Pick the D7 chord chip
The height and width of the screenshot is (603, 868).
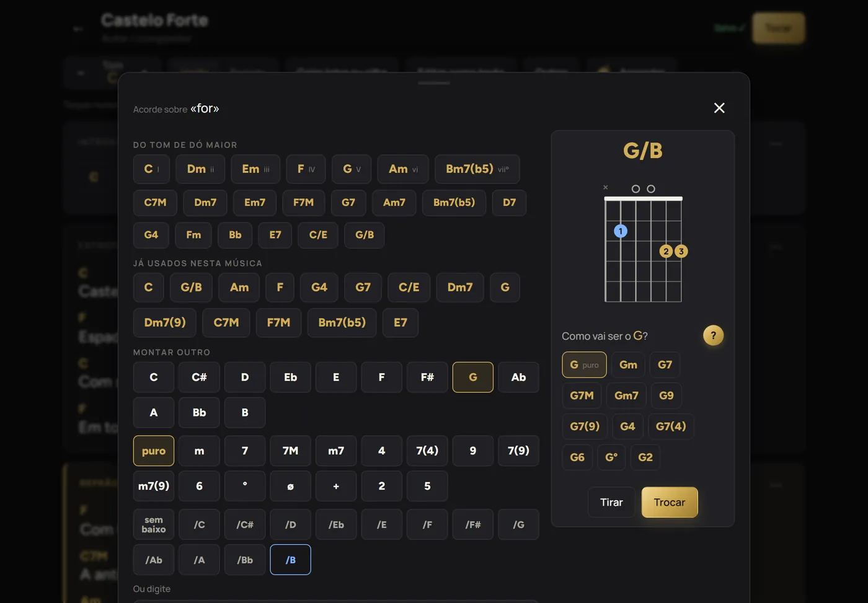(510, 203)
